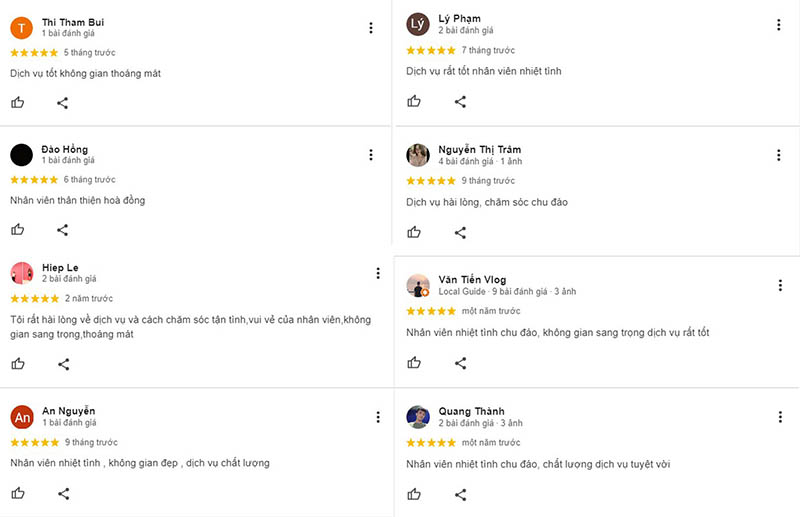This screenshot has width=800, height=517.
Task: Open three-dot menu on Lý Phạm's review
Action: tap(779, 25)
